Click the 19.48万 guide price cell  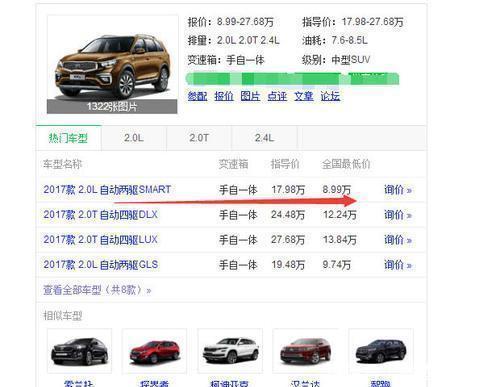288,265
